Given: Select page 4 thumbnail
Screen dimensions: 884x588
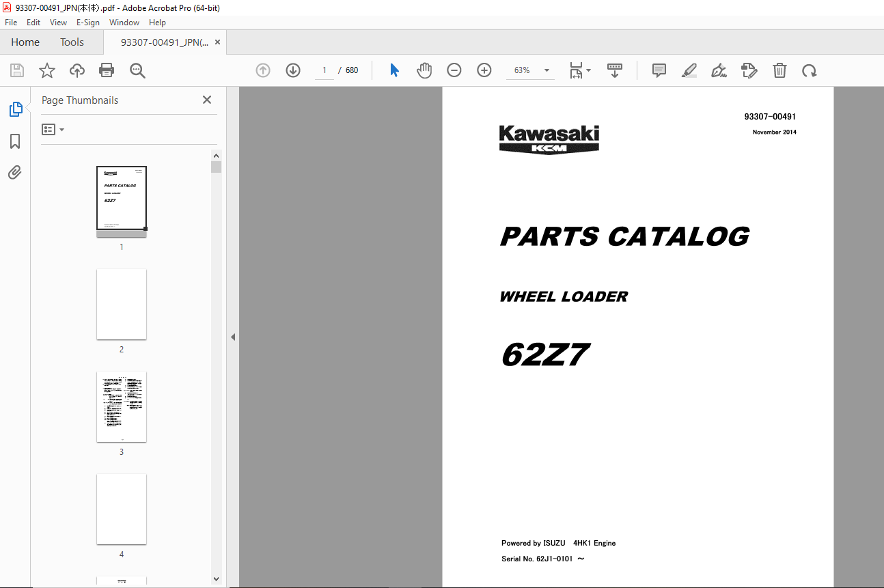Looking at the screenshot, I should tap(122, 509).
